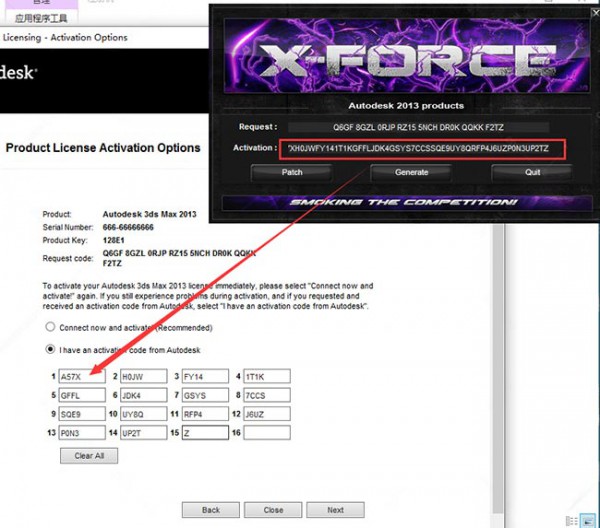Viewport: 600px width, 528px height.
Task: Click activation code field 3 containing FY14
Action: [x=205, y=376]
